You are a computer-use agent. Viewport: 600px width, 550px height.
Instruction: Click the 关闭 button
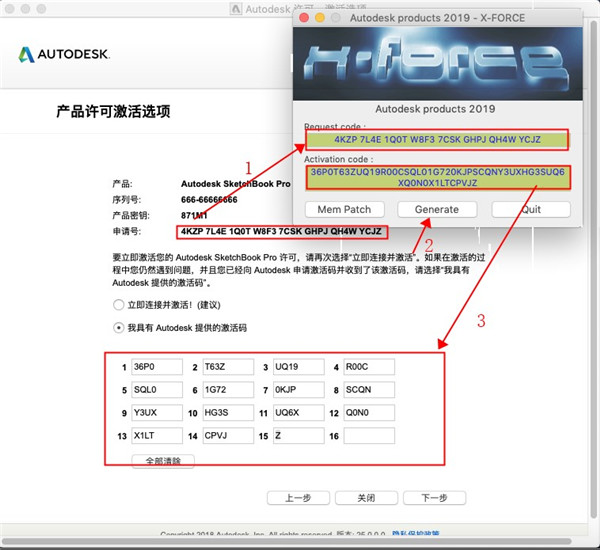(x=366, y=498)
